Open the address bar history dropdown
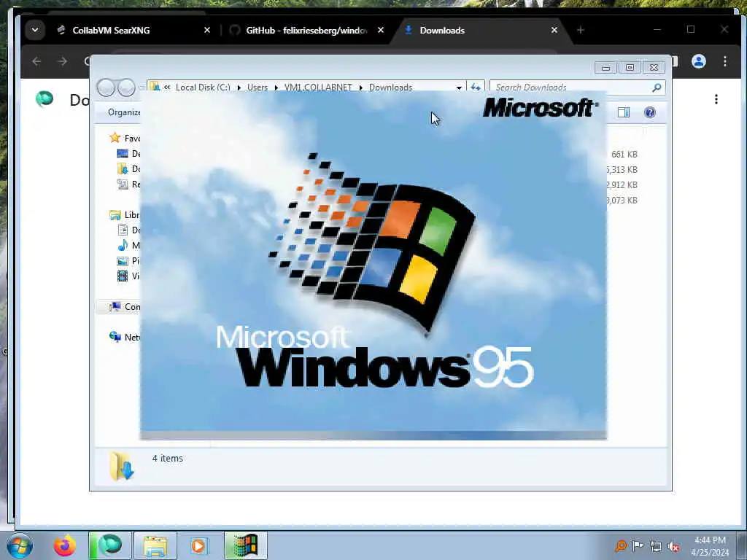The image size is (747, 560). click(459, 87)
